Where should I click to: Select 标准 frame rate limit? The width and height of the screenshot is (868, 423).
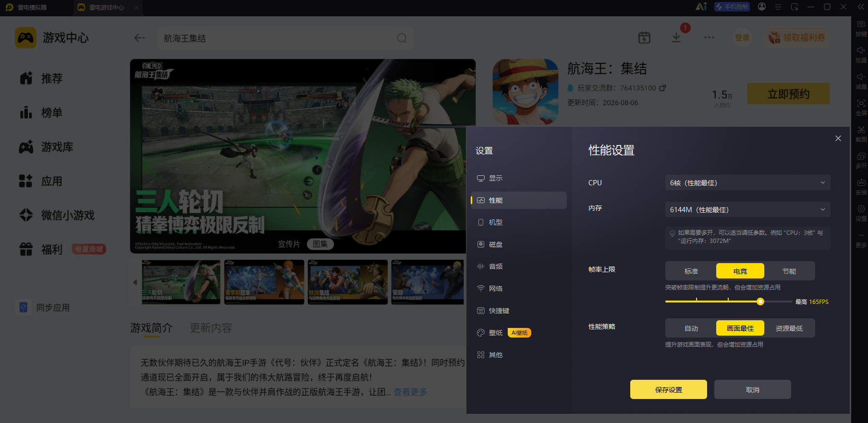tap(691, 271)
